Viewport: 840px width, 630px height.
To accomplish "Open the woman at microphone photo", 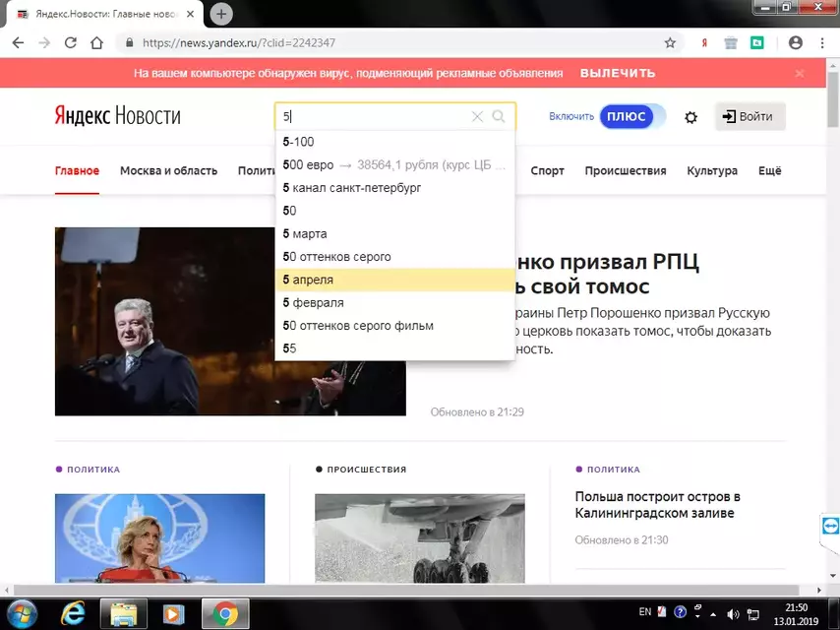I will pyautogui.click(x=159, y=537).
